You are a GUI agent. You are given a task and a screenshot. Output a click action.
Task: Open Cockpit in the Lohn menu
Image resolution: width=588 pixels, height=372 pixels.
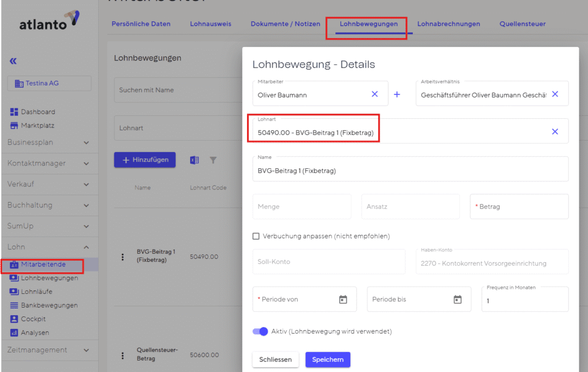click(x=33, y=319)
